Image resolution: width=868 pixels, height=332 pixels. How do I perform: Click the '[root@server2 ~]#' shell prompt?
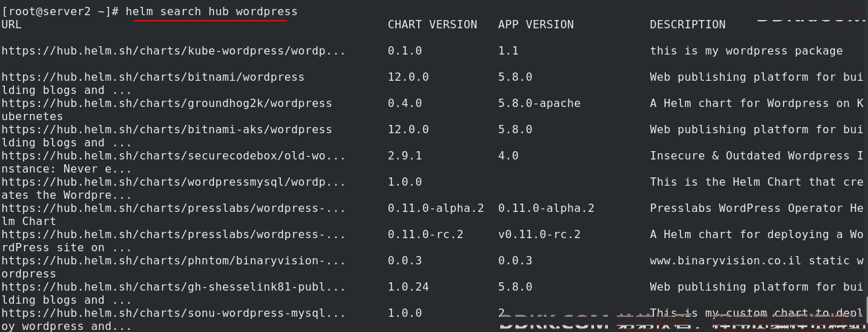60,12
